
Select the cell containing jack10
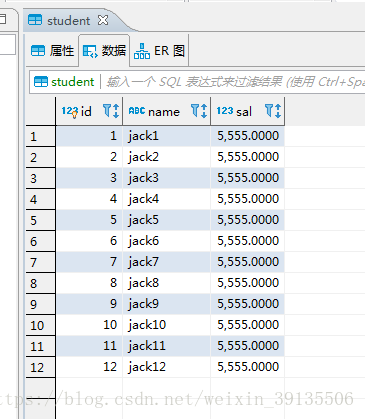point(167,325)
